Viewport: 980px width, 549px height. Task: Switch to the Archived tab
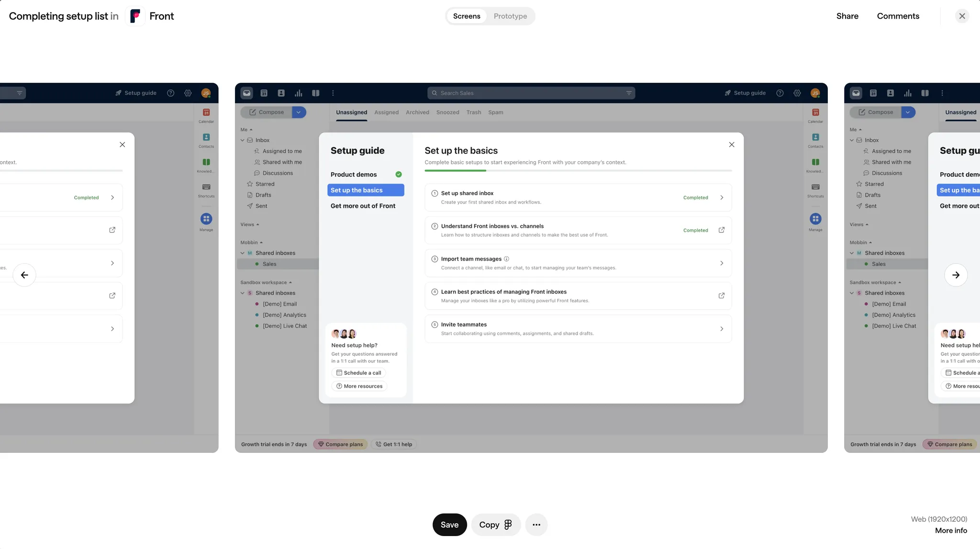(417, 112)
